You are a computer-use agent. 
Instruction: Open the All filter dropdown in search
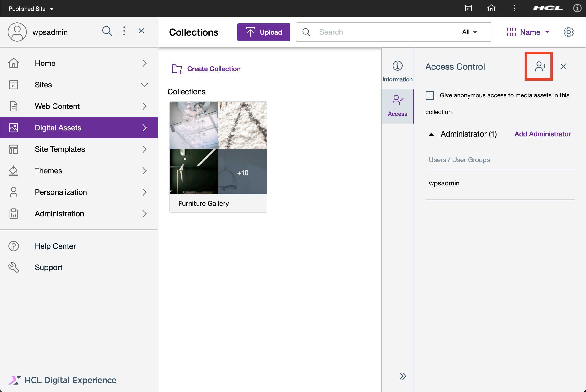(470, 32)
